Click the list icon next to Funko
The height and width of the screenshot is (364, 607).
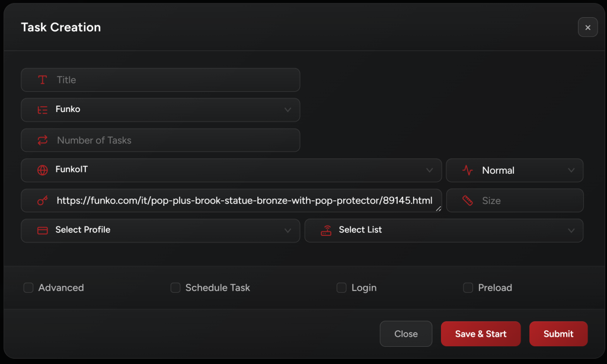[x=42, y=110]
